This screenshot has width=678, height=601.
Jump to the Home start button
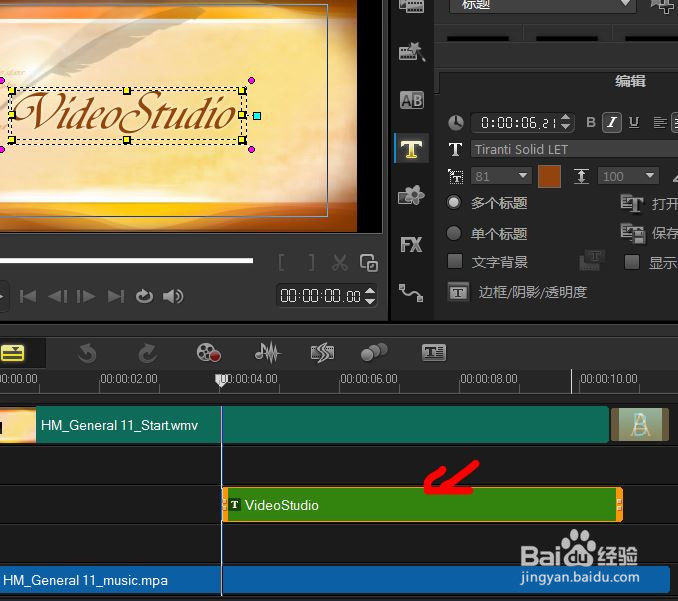coord(28,296)
